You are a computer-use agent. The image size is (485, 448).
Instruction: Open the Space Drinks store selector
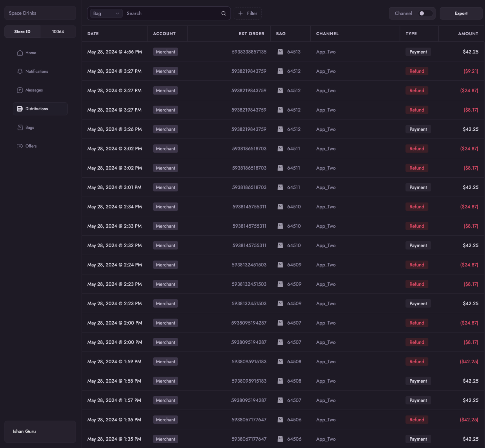pyautogui.click(x=40, y=13)
